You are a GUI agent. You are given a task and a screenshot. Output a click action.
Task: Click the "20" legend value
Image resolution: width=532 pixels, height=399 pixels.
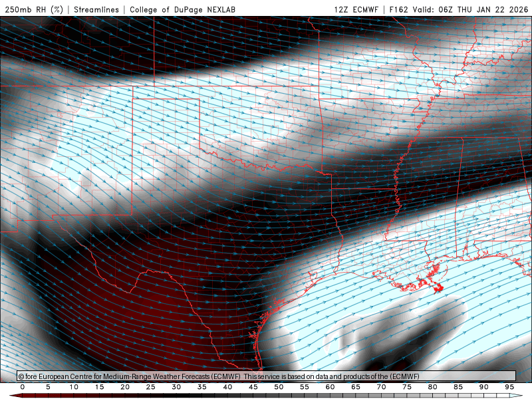tap(125, 387)
